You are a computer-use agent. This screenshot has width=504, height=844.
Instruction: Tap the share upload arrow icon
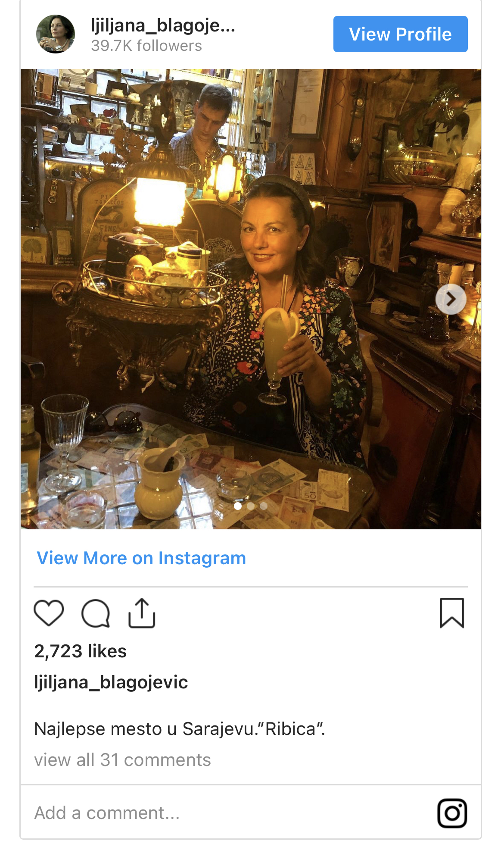click(x=142, y=613)
